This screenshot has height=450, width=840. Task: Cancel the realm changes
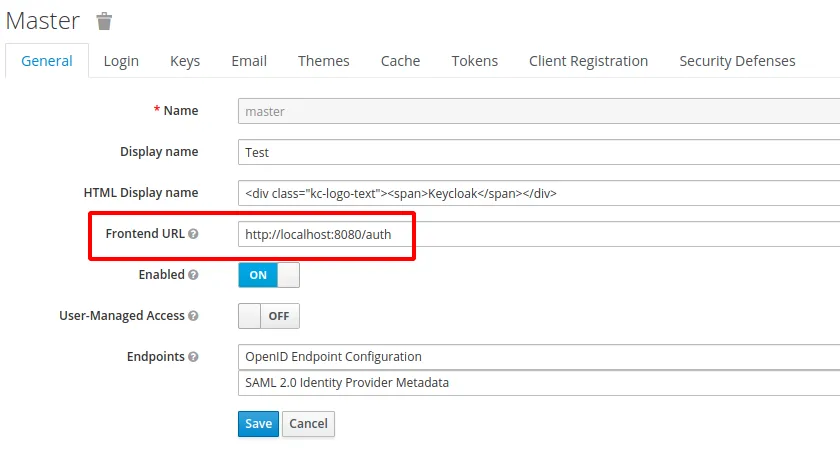coord(308,424)
